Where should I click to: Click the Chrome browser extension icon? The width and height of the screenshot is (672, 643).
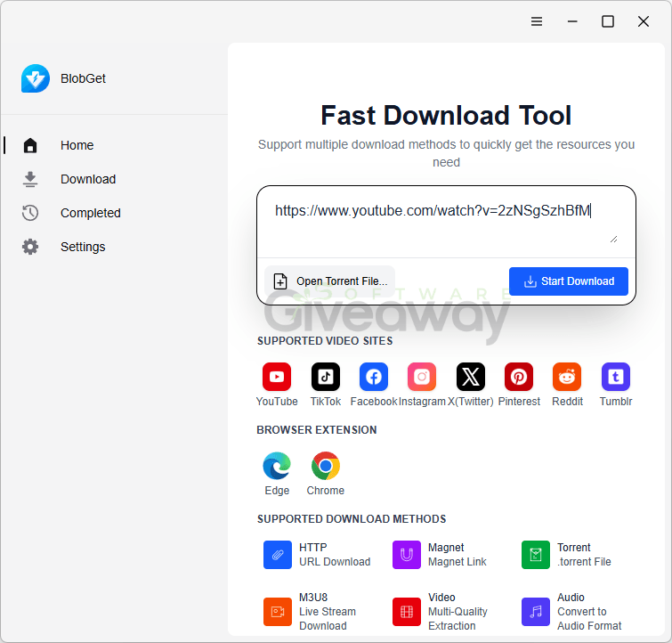click(x=325, y=466)
